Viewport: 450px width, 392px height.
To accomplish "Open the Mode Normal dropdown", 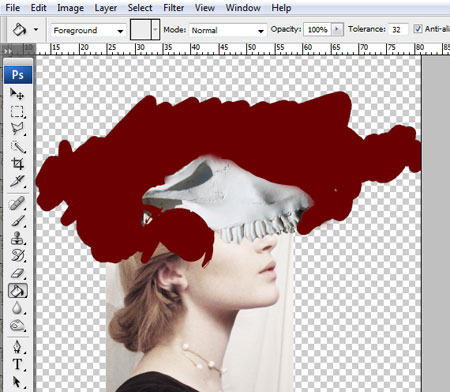I will coord(228,31).
